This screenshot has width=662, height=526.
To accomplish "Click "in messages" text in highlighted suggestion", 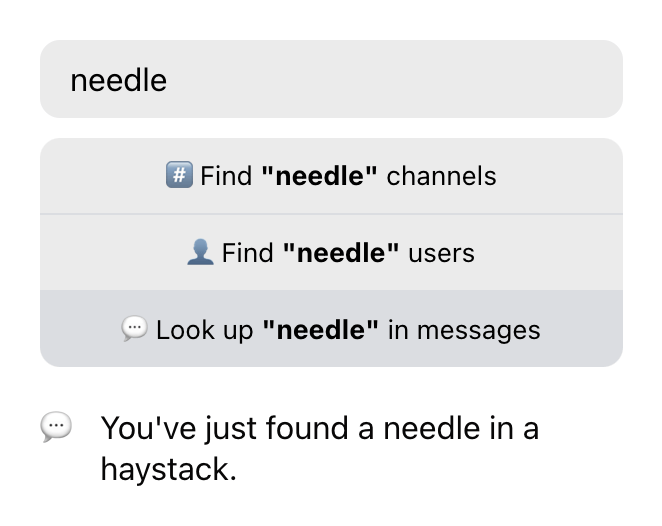I will (463, 330).
